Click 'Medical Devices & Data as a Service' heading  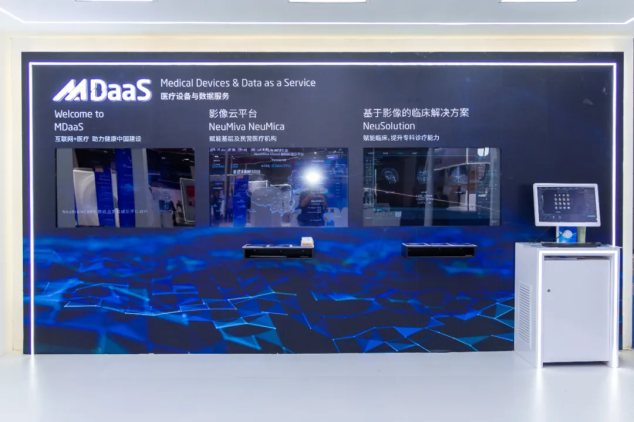click(238, 83)
